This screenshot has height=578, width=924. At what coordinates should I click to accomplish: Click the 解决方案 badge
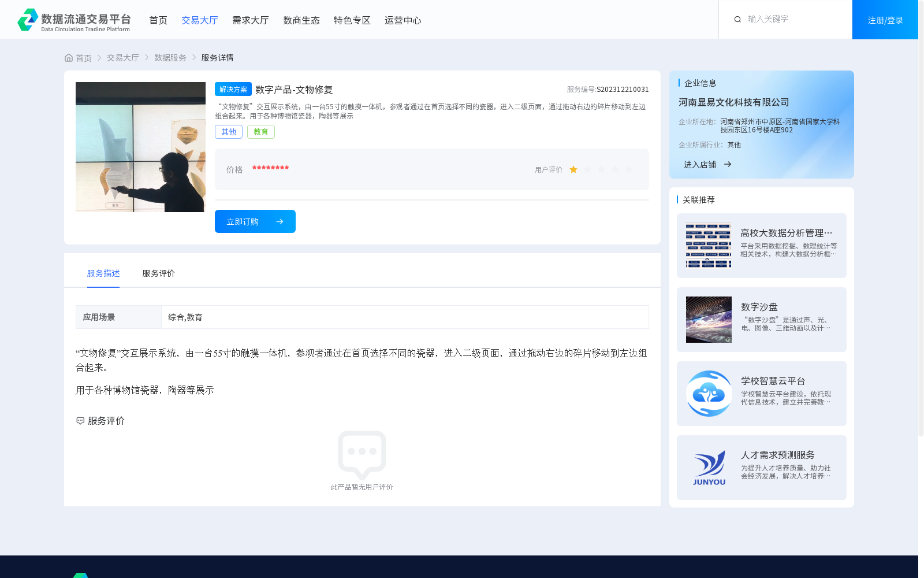point(233,89)
